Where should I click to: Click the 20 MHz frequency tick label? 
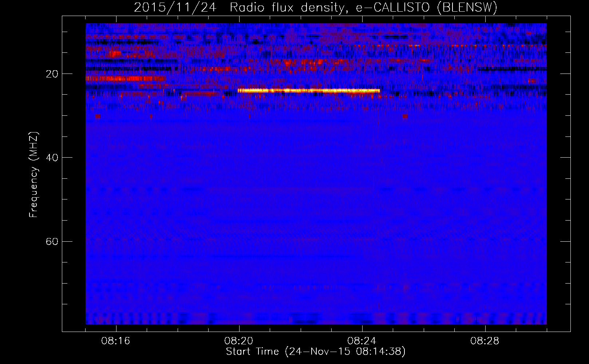(x=52, y=74)
